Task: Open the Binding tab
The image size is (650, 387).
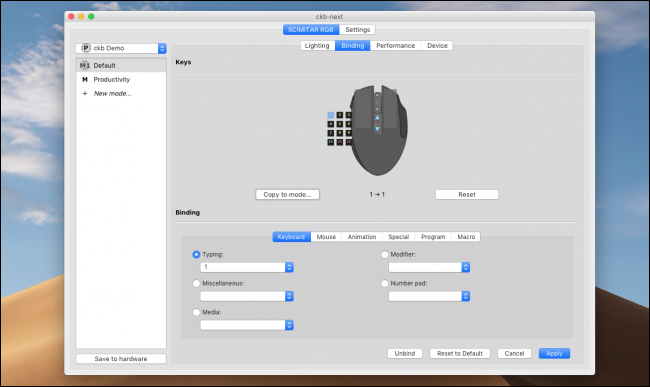Action: (352, 46)
